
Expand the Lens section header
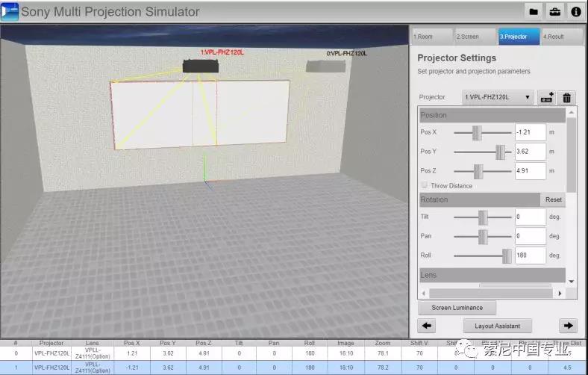click(x=492, y=275)
